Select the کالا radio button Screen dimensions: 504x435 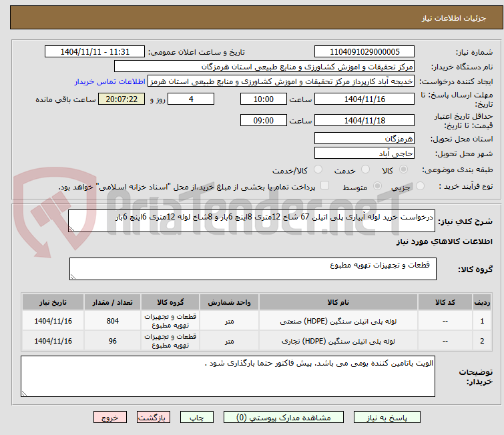coord(403,169)
